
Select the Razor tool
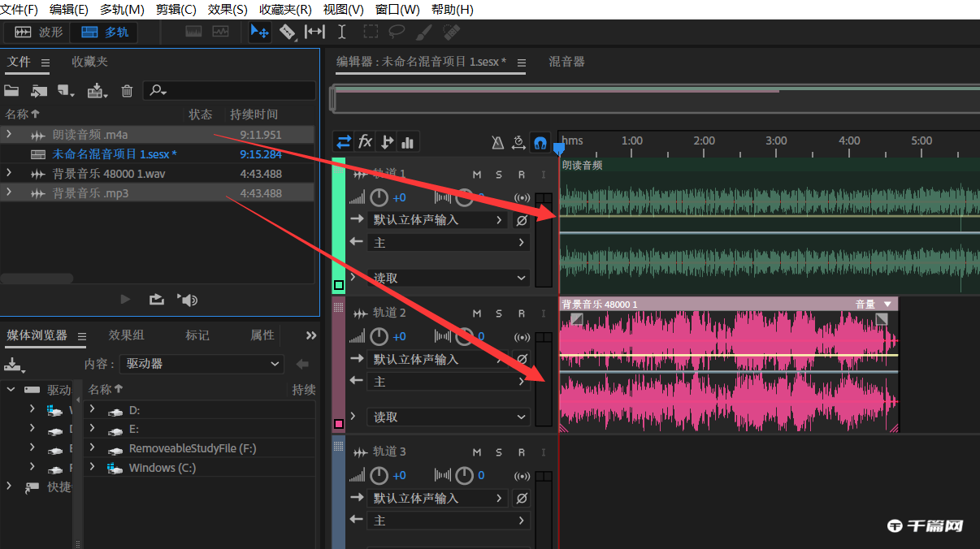pyautogui.click(x=288, y=32)
